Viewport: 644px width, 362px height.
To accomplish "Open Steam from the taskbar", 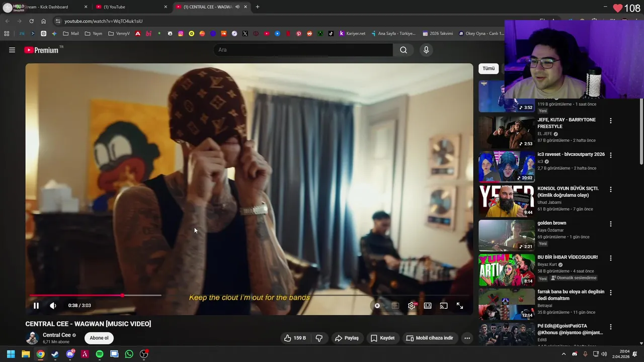I will (x=55, y=354).
